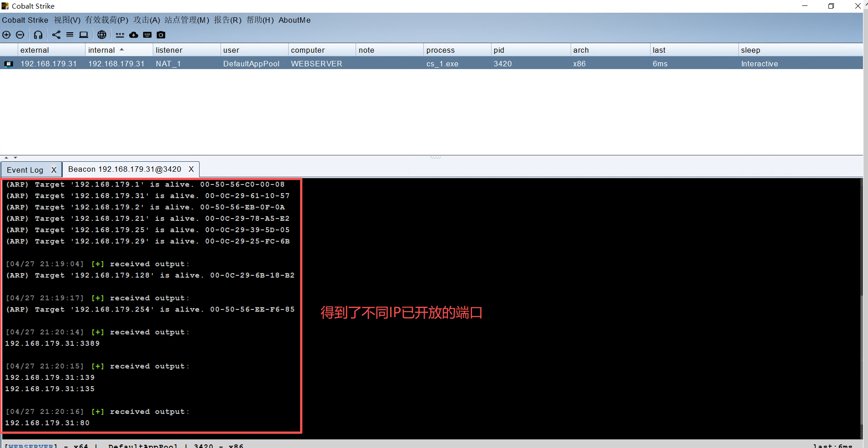
Task: Switch to session table view icon
Action: (x=70, y=35)
